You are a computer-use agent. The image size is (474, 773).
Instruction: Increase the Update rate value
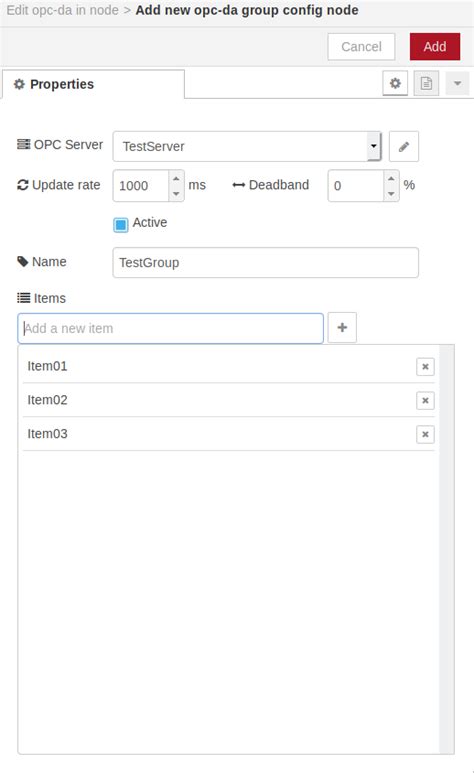click(176, 178)
